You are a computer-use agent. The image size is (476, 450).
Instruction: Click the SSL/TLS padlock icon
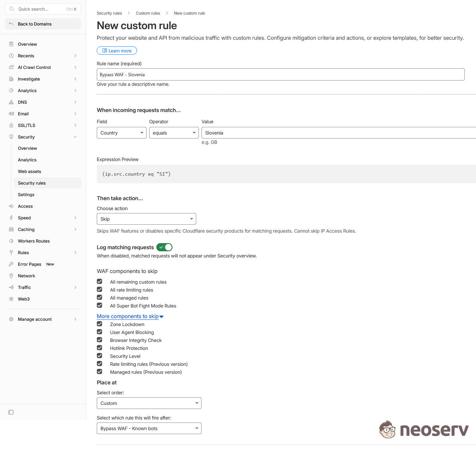click(x=11, y=125)
